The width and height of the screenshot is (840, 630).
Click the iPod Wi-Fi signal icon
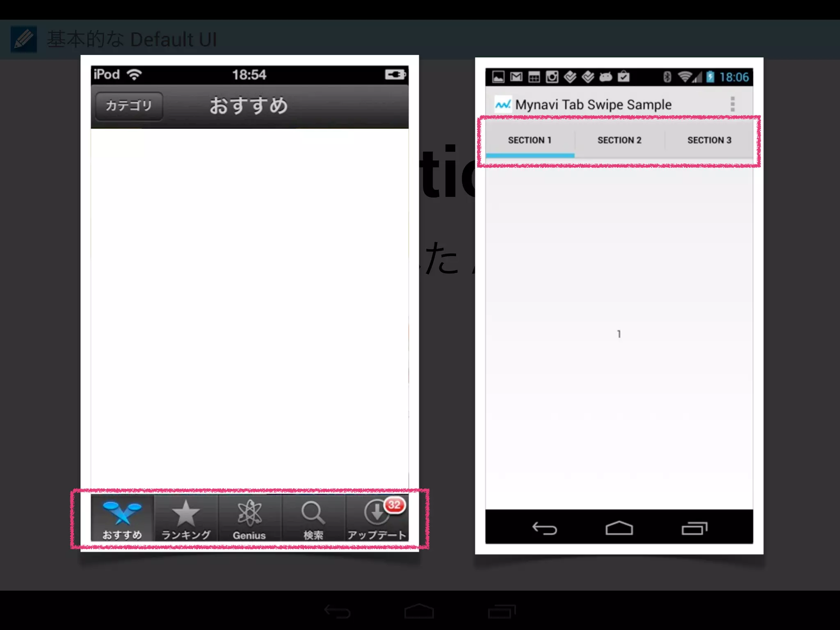click(x=134, y=75)
